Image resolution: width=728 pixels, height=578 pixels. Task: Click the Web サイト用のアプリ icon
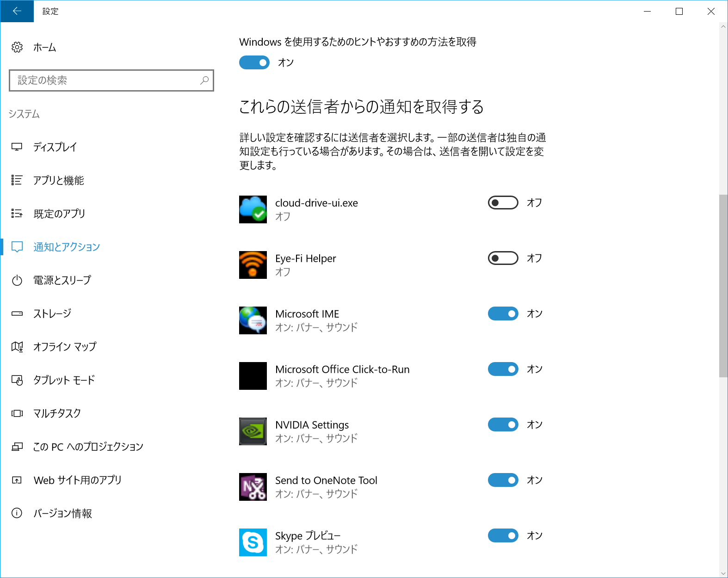17,480
